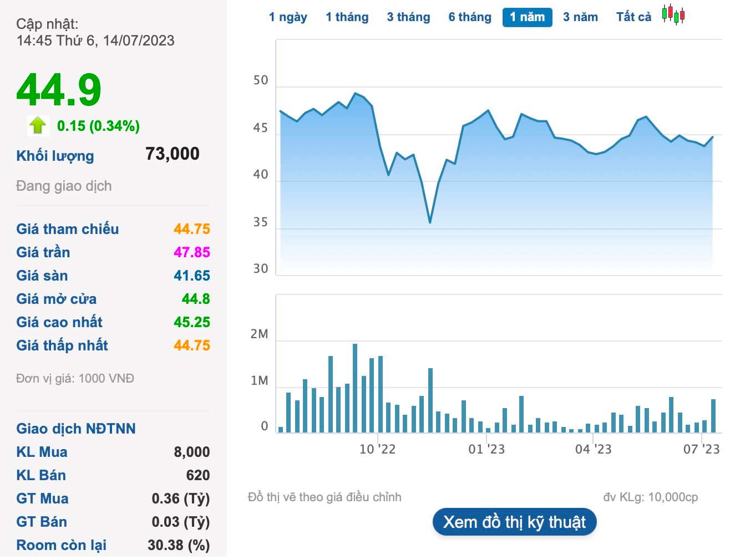Click highest price value 45.25
Screen dimensions: 730x560
coord(192,322)
